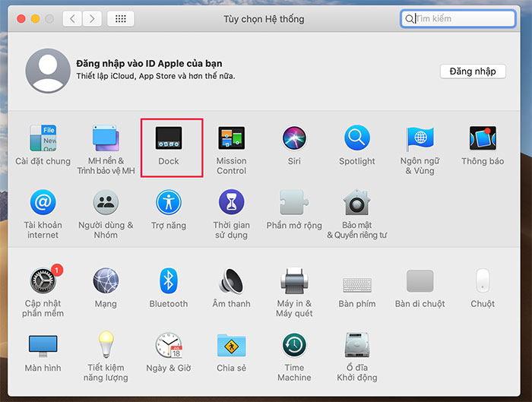Go forward with the right arrow button
532x402 pixels.
[x=92, y=19]
